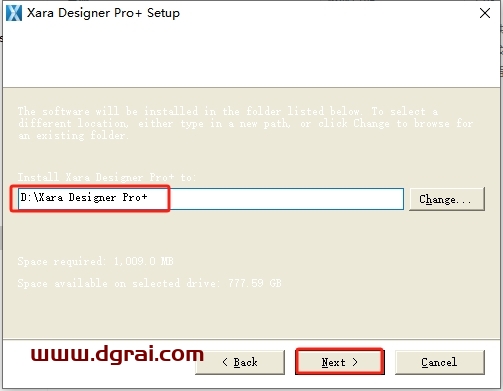Click the Xara logo icon in title bar
Viewport: 503px width, 391px height.
pyautogui.click(x=14, y=13)
